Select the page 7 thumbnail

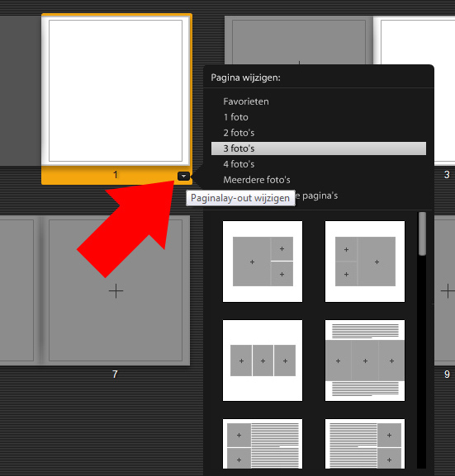pos(116,290)
